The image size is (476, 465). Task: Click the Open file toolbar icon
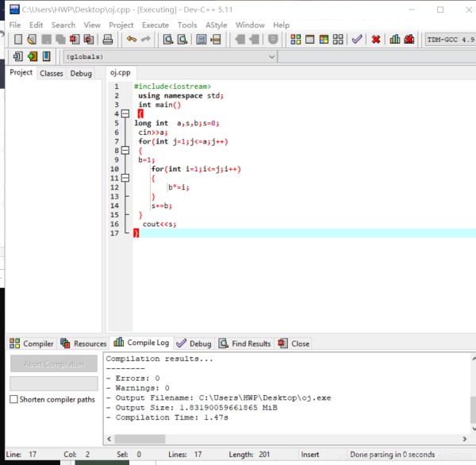(32, 40)
